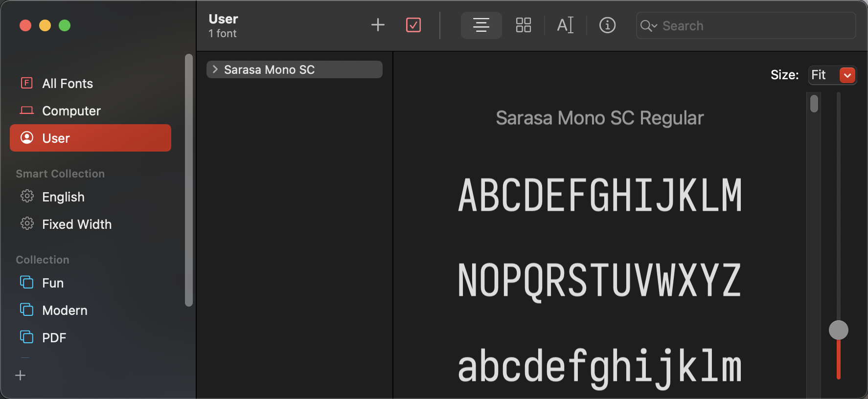Select Computer in sidebar
The width and height of the screenshot is (868, 399).
point(91,111)
